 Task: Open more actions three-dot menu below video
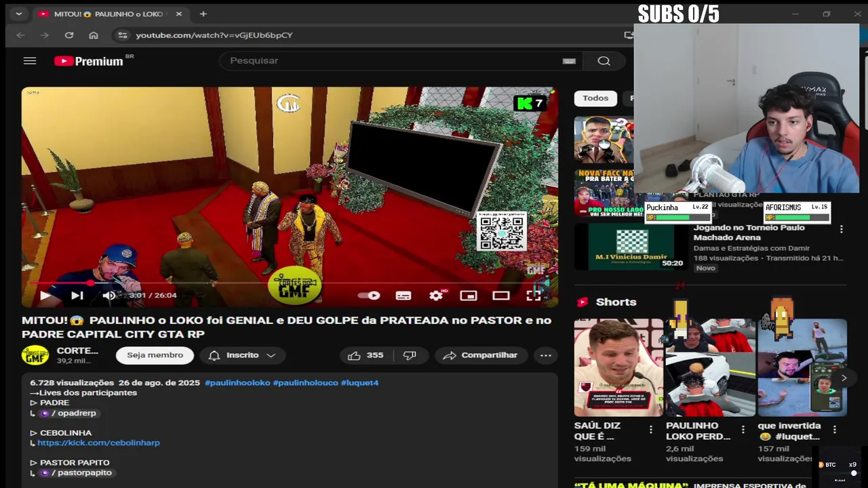546,355
